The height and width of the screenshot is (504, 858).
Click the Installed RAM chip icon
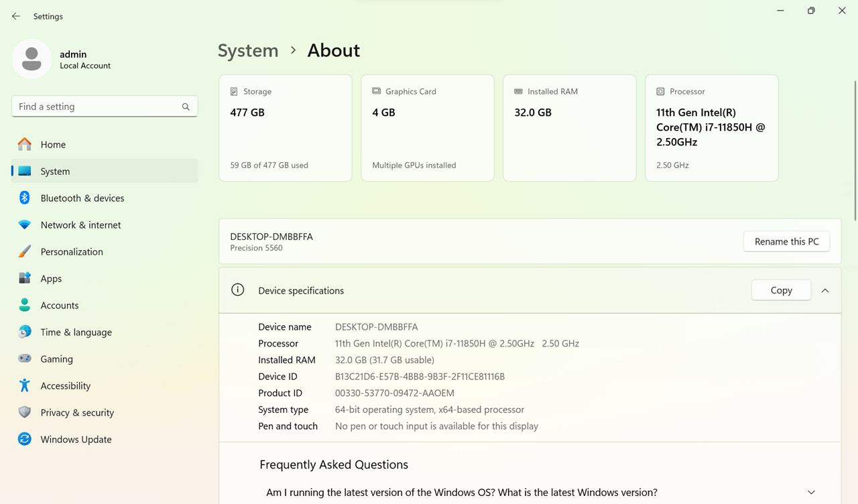[518, 91]
